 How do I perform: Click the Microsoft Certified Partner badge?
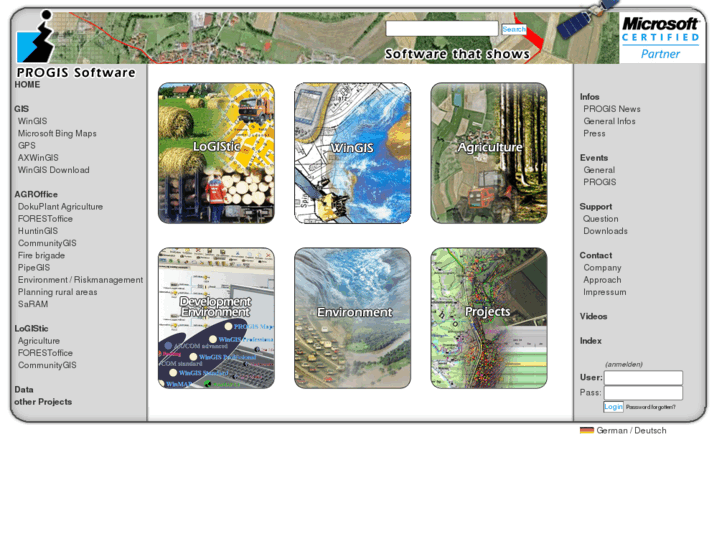(661, 38)
